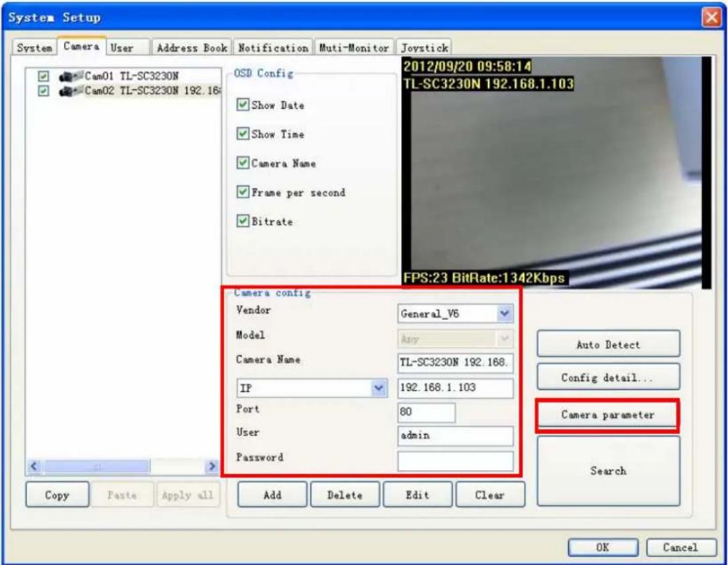Click the Cancel button
The width and height of the screenshot is (728, 565).
(681, 548)
